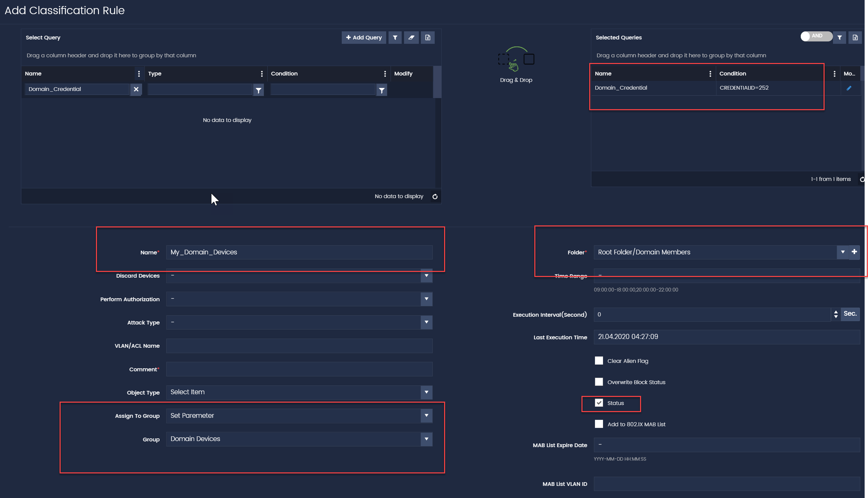Clear the Domain_Credential name filter
868x498 pixels.
[x=136, y=89]
